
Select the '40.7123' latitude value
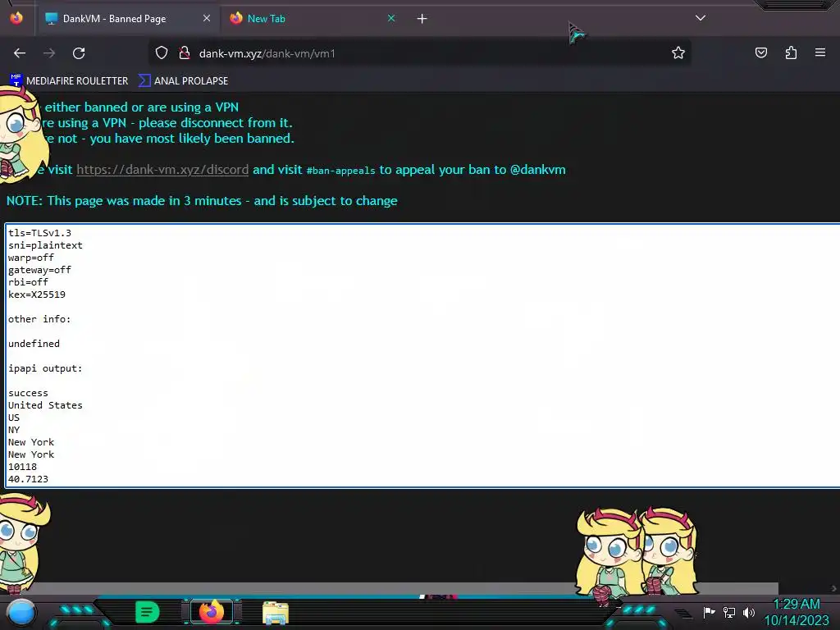29,479
